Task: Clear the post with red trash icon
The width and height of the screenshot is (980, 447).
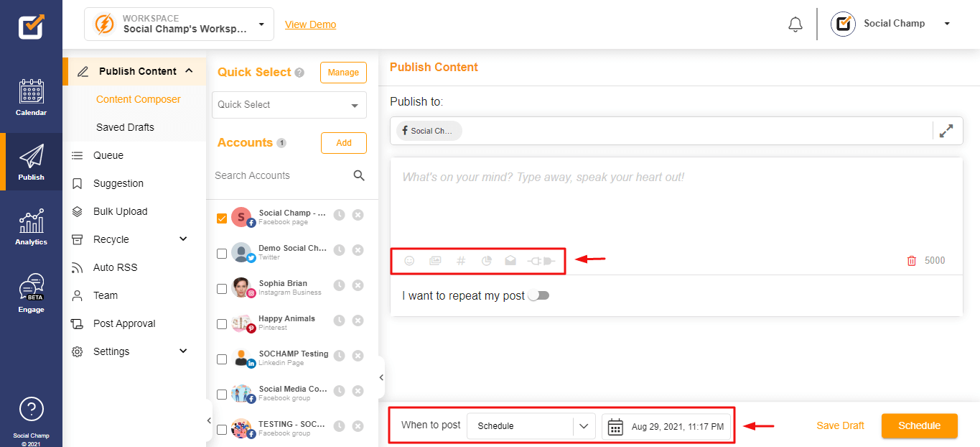Action: pyautogui.click(x=912, y=261)
